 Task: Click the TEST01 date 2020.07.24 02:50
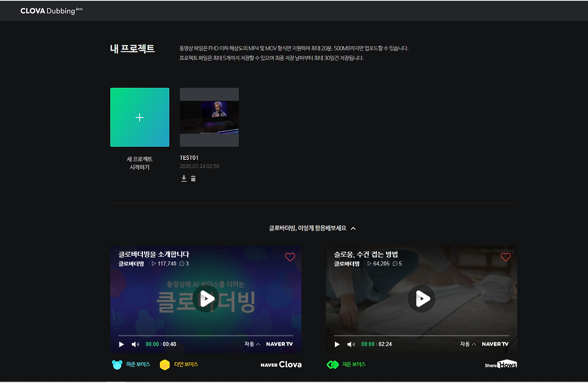[199, 166]
